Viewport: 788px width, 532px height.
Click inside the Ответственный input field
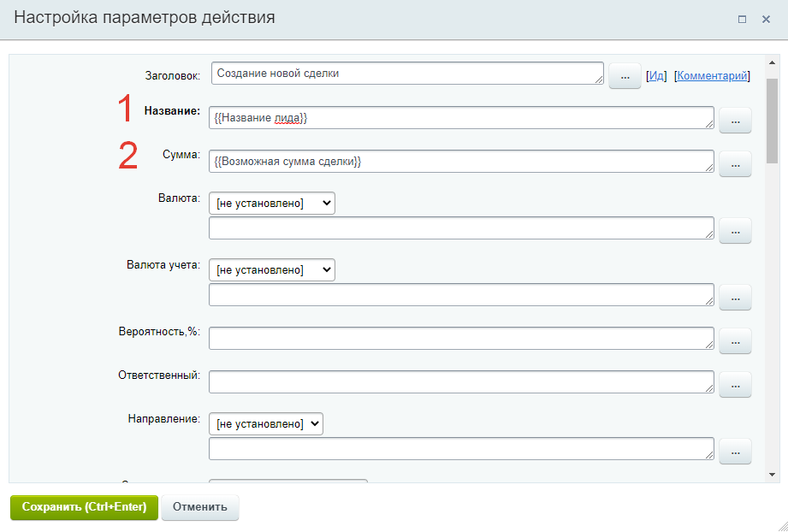pos(460,382)
